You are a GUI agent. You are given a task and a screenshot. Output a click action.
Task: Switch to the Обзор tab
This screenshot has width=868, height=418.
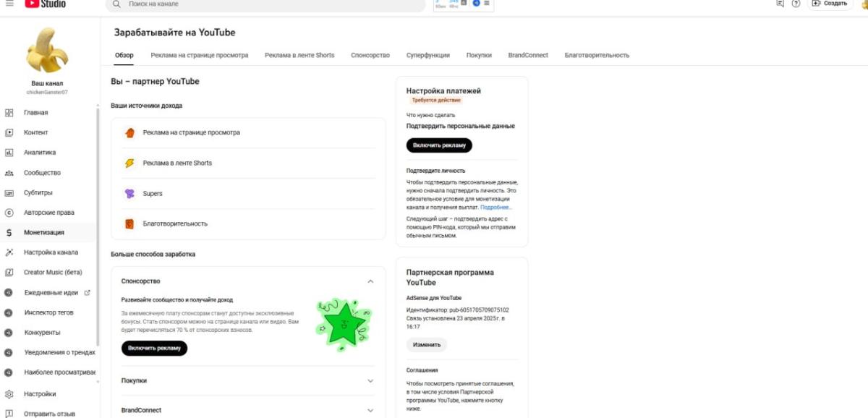[x=124, y=55]
